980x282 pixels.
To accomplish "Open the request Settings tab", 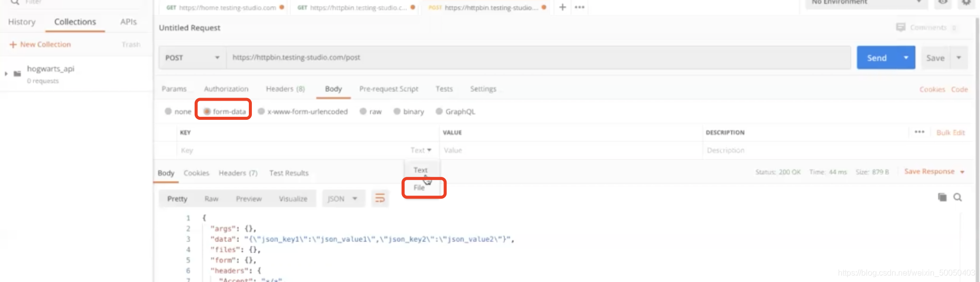I will (483, 89).
